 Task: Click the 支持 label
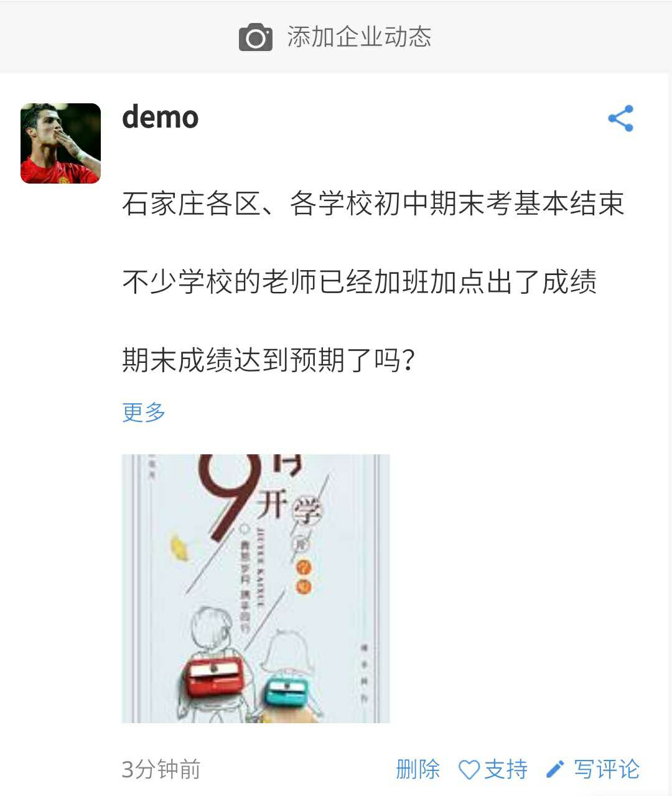click(x=506, y=770)
